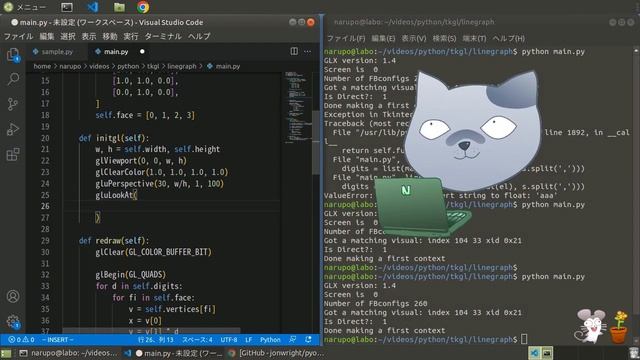640x360 pixels.
Task: Click the python breadcrumb segment
Action: click(x=128, y=66)
